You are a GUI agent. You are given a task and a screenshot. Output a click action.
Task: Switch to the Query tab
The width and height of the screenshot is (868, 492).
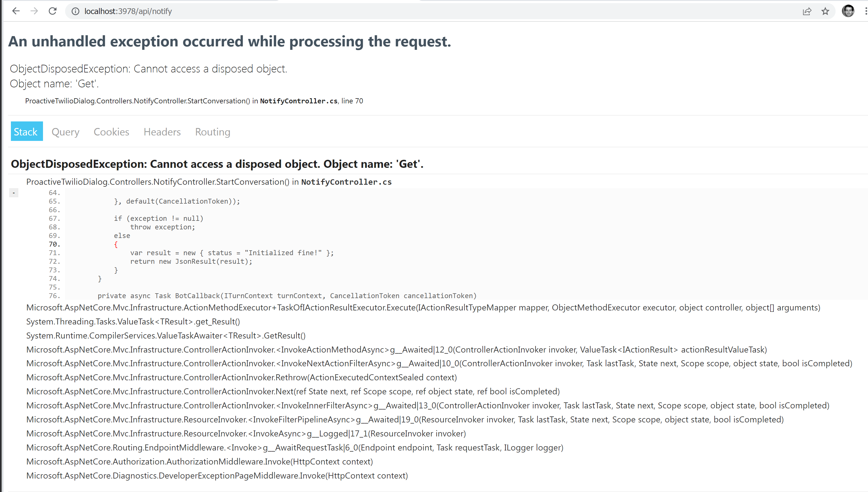[x=65, y=132]
